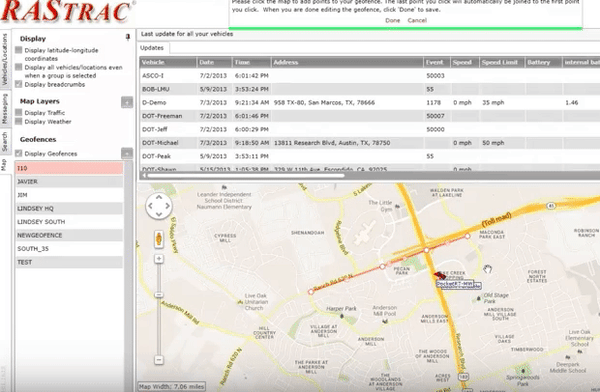Image resolution: width=600 pixels, height=392 pixels.
Task: Enable Display latitude-longitude coordinates checkbox
Action: point(18,50)
